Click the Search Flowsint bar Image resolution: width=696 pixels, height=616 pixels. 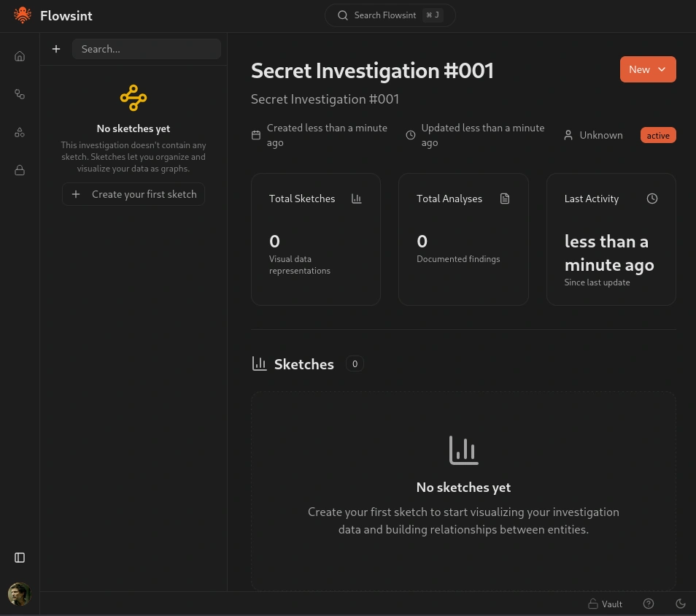[x=390, y=15]
